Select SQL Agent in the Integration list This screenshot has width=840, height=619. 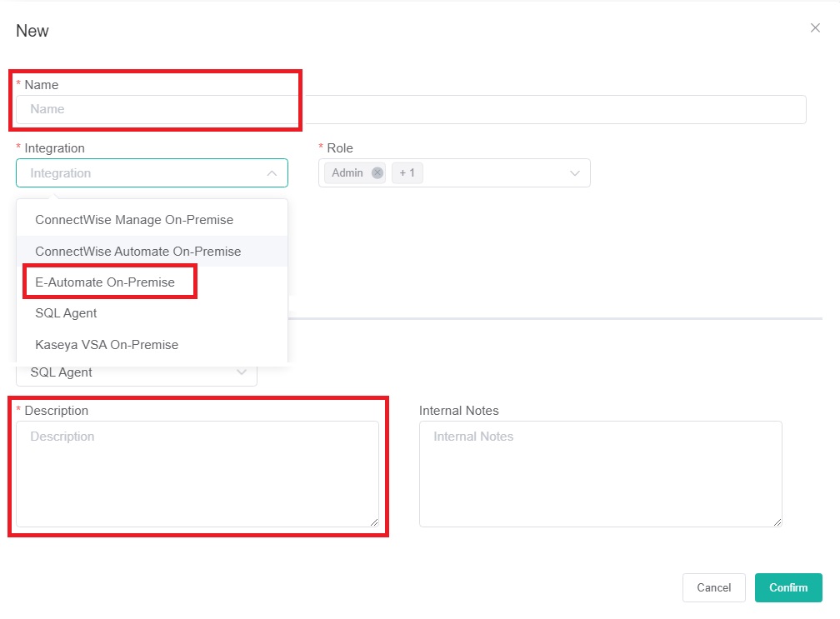click(x=67, y=313)
